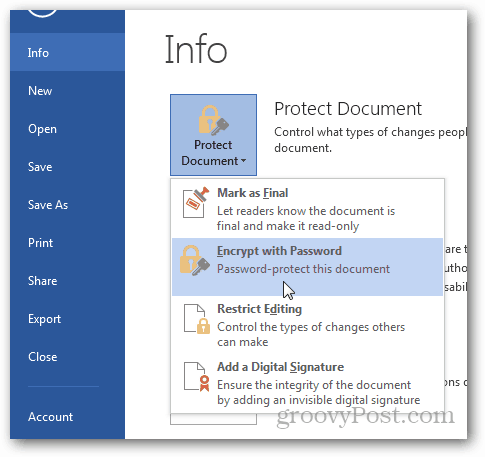This screenshot has height=457, width=485.
Task: Click the back arrow circle at top
Action: (42, 12)
